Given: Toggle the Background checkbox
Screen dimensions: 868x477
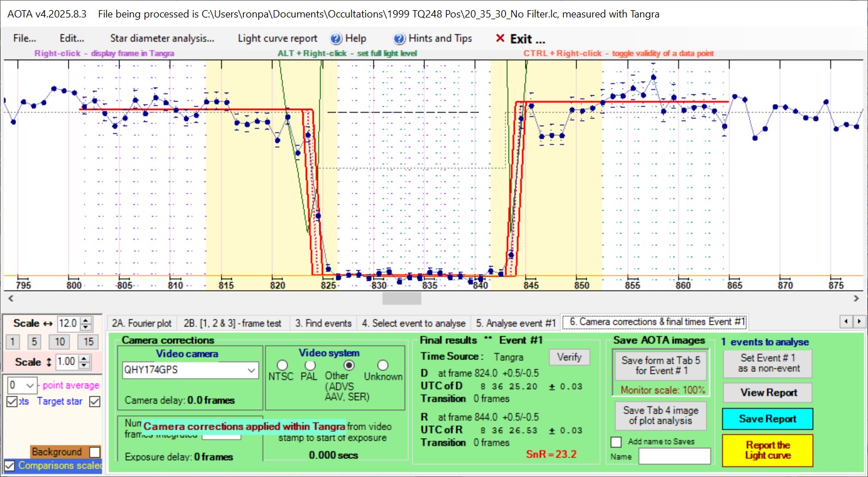Looking at the screenshot, I should [x=95, y=452].
